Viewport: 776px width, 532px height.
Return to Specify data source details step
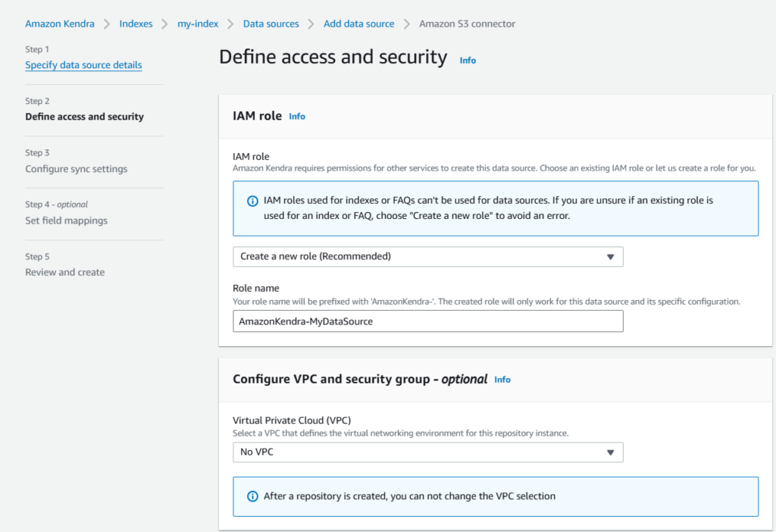(83, 65)
